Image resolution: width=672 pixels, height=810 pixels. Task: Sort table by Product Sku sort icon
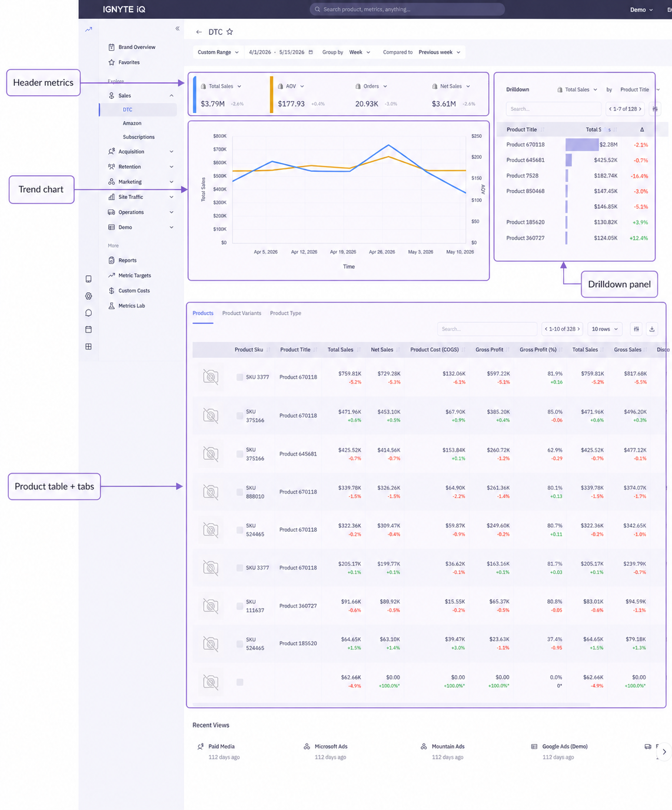click(x=268, y=350)
